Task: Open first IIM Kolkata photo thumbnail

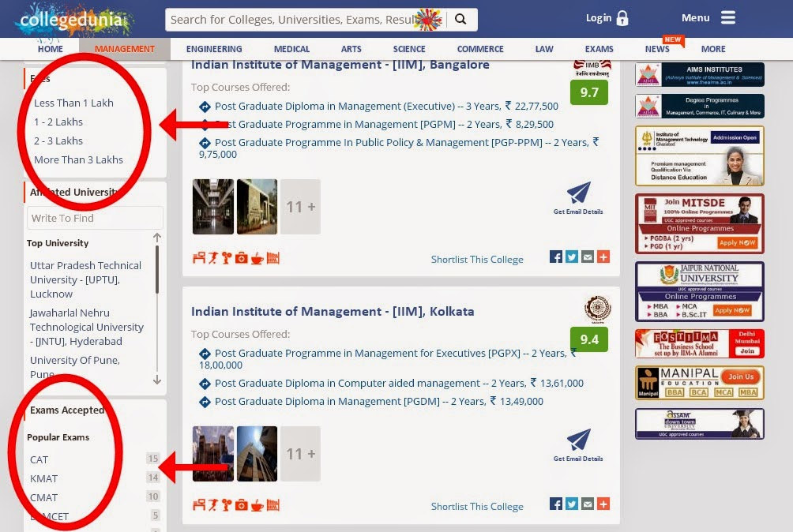Action: coord(213,454)
